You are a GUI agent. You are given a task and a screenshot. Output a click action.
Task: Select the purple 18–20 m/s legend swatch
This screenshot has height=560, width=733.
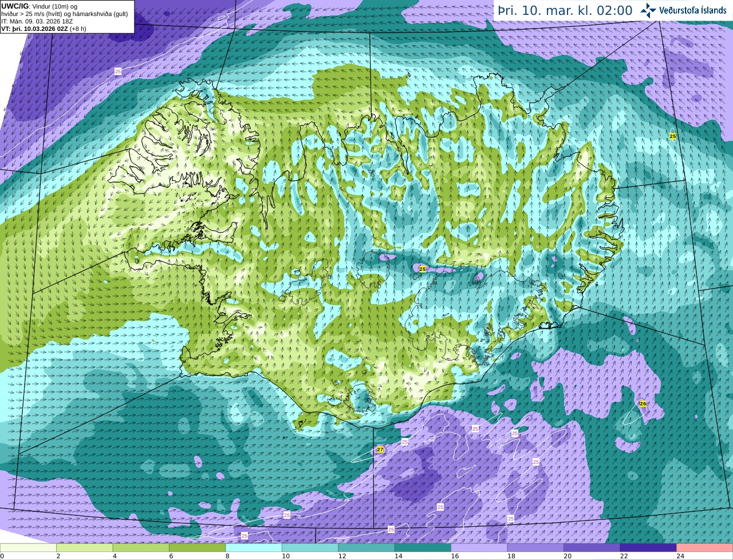536,548
